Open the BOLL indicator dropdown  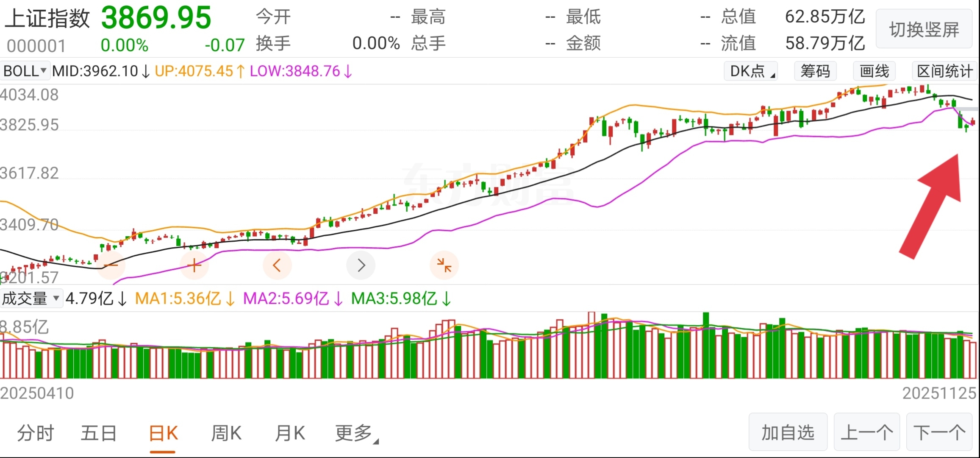pos(25,71)
